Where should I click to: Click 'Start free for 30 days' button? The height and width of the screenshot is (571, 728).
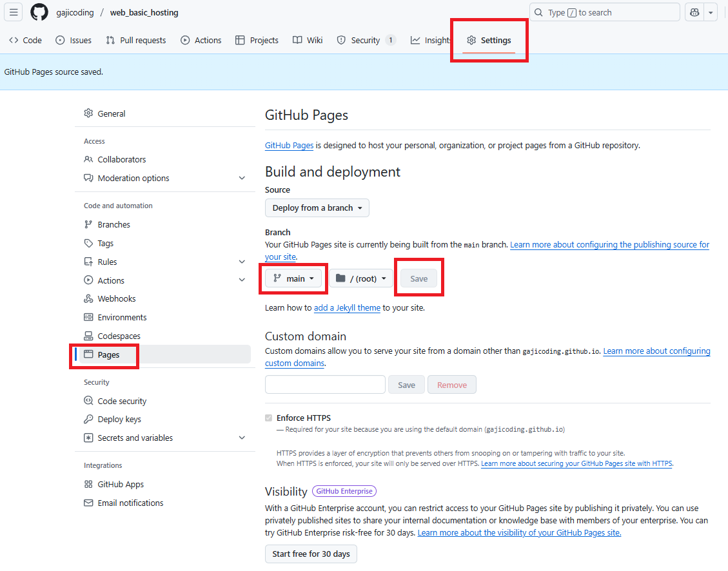click(x=311, y=554)
